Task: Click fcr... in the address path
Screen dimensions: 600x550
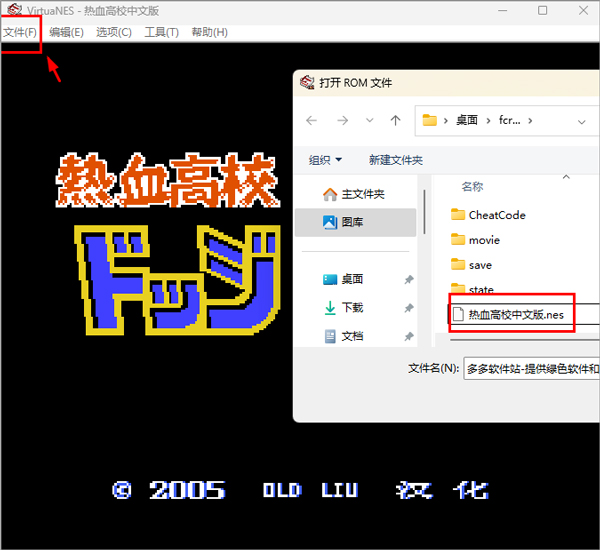Action: tap(509, 121)
